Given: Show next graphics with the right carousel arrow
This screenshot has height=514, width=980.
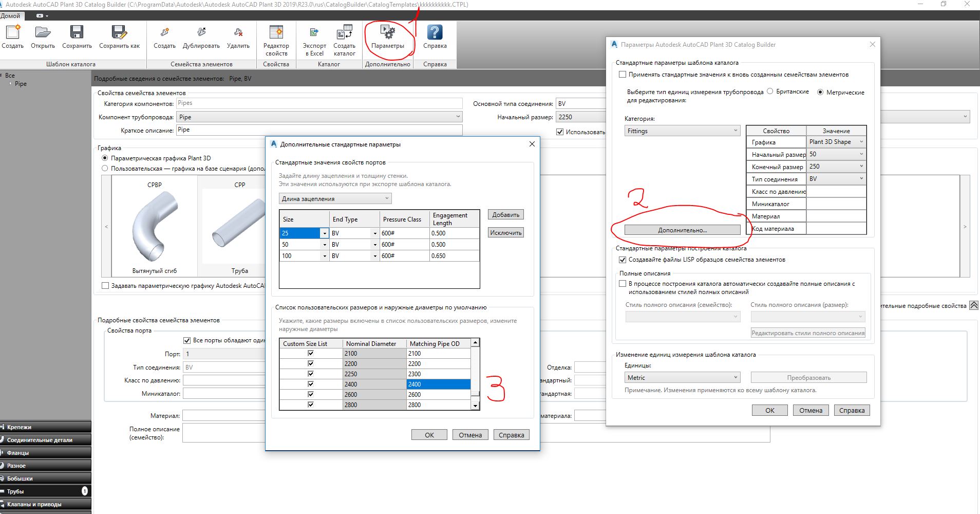Looking at the screenshot, I should pyautogui.click(x=965, y=226).
